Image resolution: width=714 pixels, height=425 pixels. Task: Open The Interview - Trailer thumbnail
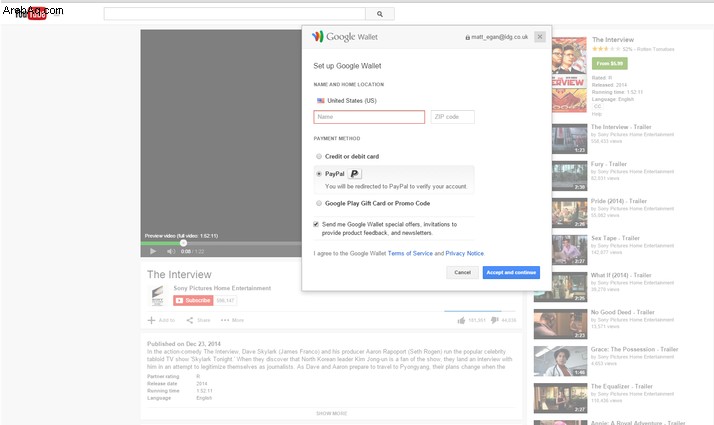click(570, 139)
